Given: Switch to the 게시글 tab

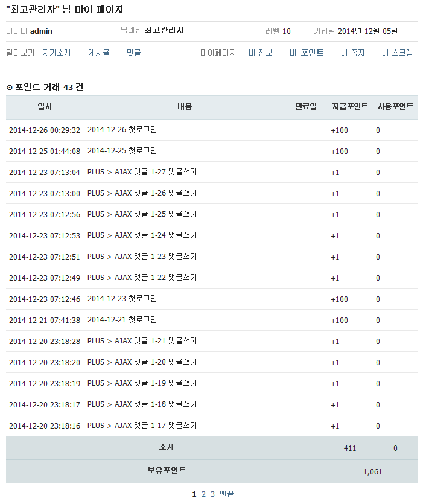Looking at the screenshot, I should [x=98, y=53].
